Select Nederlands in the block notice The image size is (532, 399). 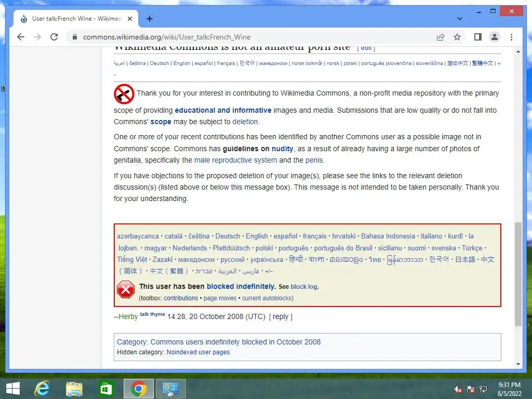point(190,248)
